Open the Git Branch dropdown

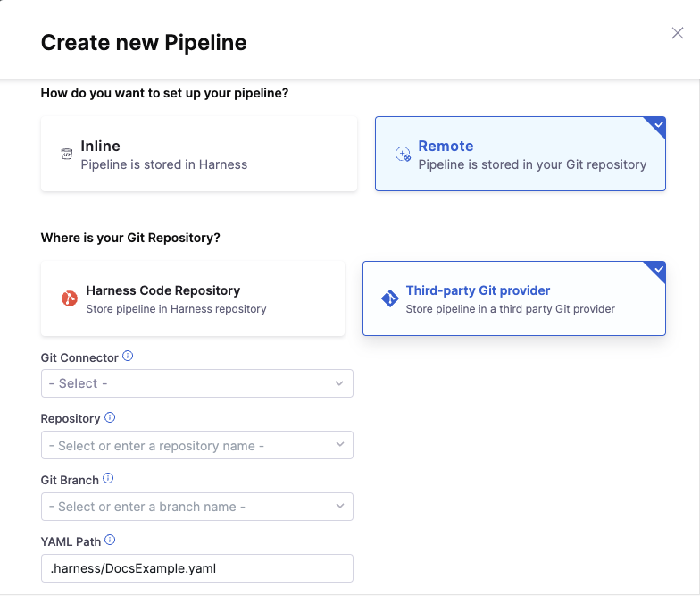coord(196,507)
